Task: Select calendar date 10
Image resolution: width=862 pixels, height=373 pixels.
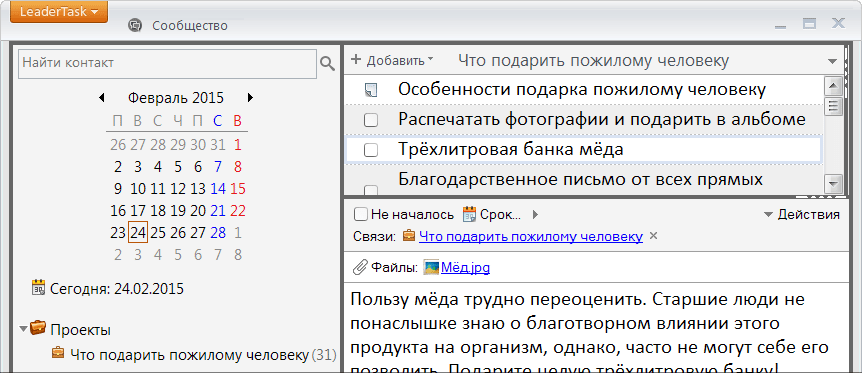Action: pyautogui.click(x=138, y=189)
